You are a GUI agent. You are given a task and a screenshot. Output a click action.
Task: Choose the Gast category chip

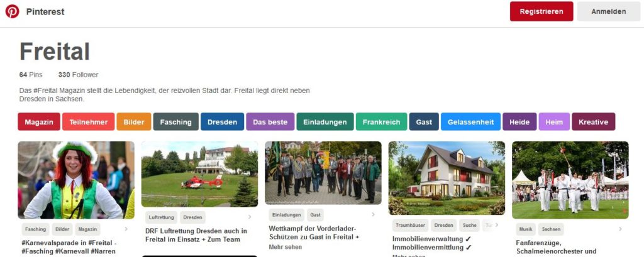point(424,122)
